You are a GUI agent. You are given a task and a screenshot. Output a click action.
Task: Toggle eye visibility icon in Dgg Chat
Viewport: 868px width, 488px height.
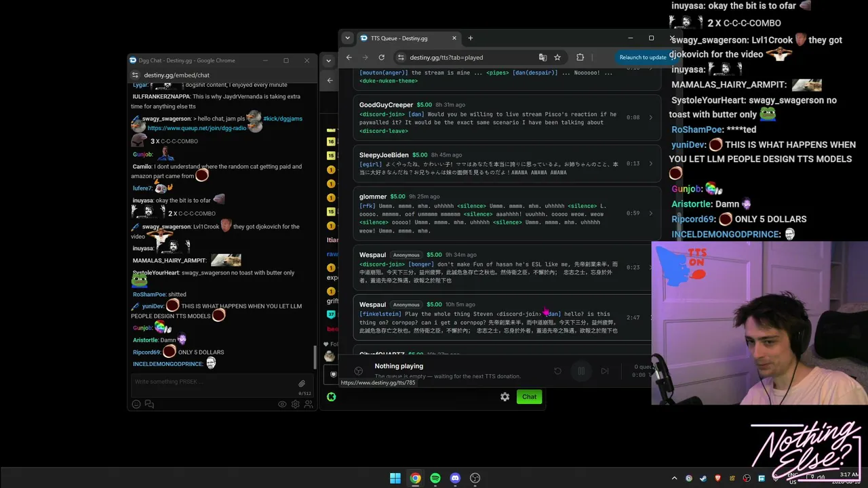tap(282, 404)
